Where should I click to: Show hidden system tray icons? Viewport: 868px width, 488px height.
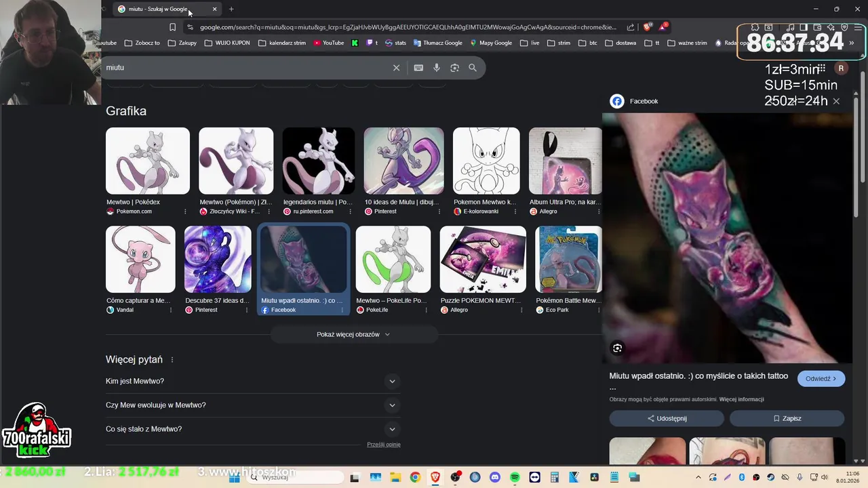[x=699, y=477]
